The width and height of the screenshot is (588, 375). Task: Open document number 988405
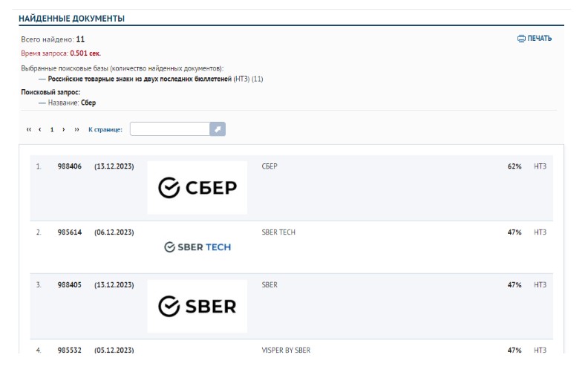pos(69,284)
